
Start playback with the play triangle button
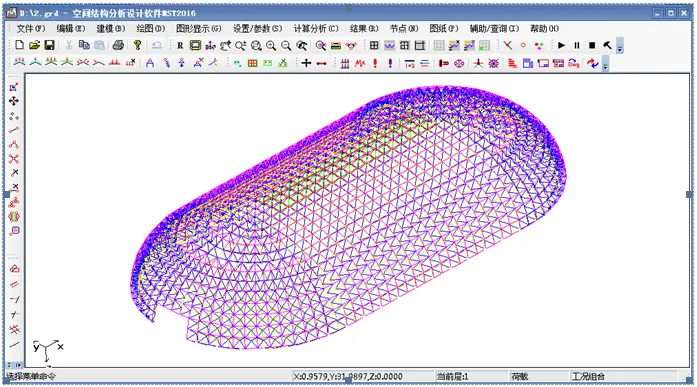(x=561, y=45)
